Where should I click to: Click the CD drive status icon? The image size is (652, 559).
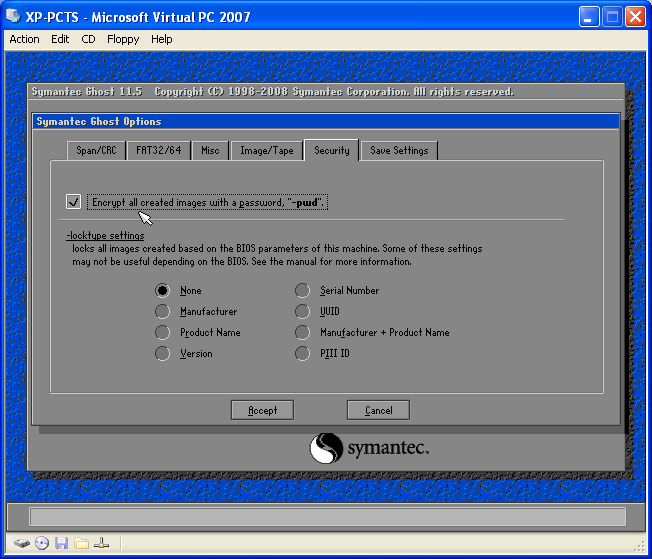click(x=42, y=543)
